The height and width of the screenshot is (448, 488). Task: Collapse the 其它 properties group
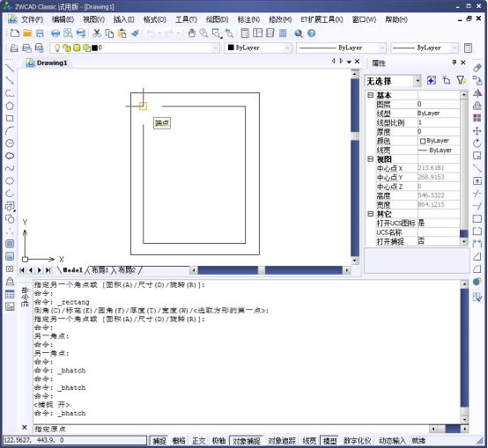coord(370,214)
